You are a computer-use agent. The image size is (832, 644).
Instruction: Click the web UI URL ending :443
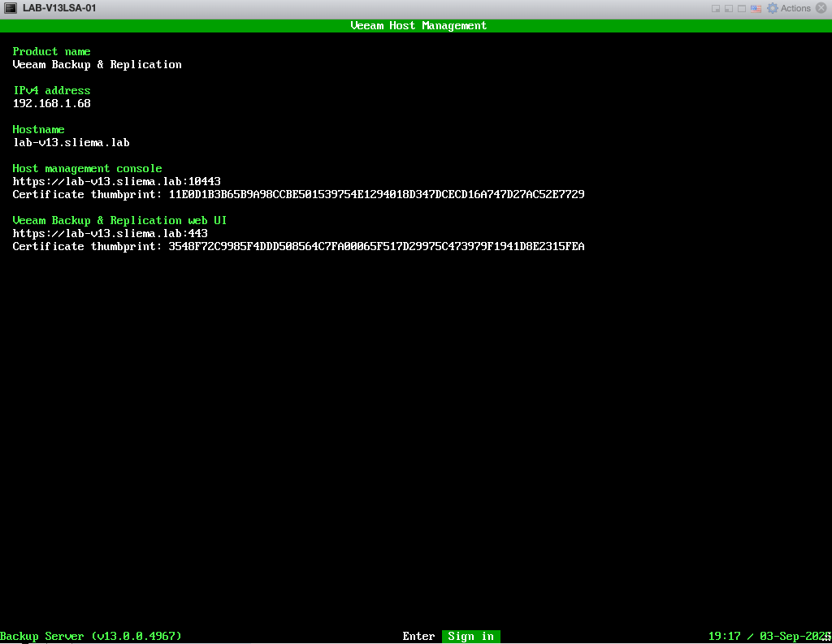(x=110, y=233)
